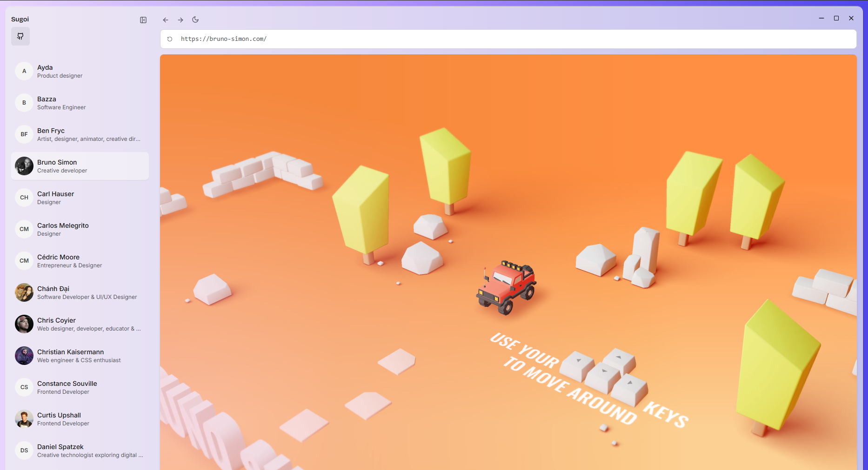Click Bruno Simon's avatar photo
Viewport: 868px width, 470px height.
click(24, 166)
